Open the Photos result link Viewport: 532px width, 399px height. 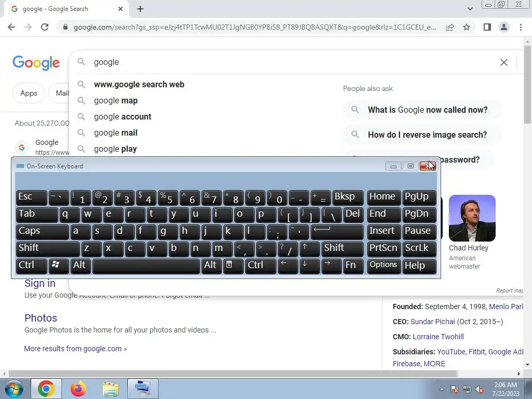tap(41, 318)
